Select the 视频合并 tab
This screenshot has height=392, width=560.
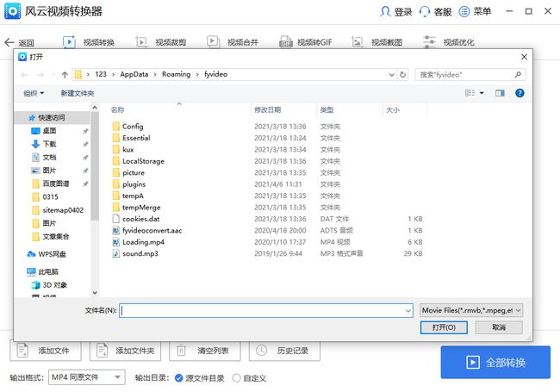coord(233,42)
